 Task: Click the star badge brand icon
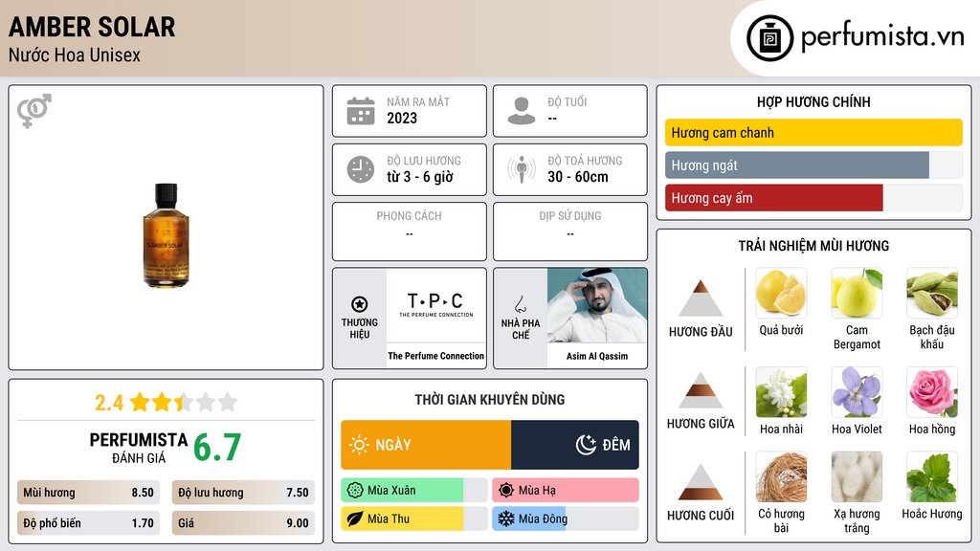[x=360, y=304]
